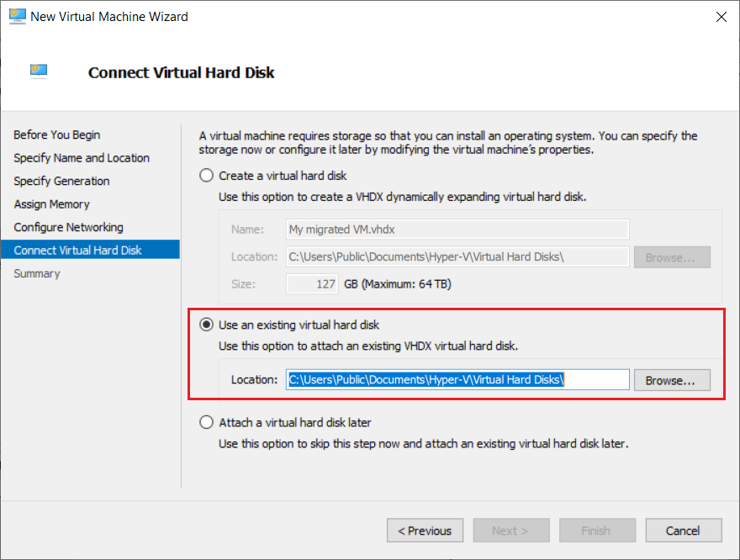
Task: Choose "Use an existing virtual hard disk"
Action: (206, 325)
